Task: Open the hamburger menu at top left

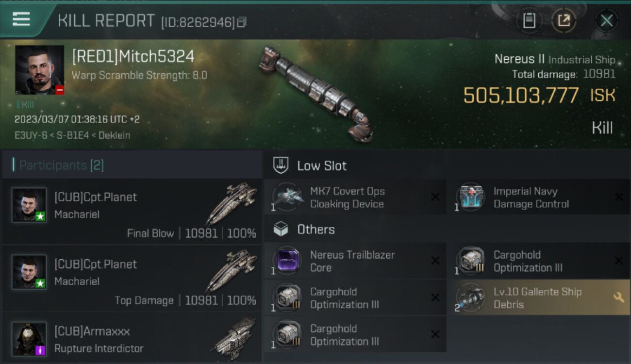Action: 21,19
